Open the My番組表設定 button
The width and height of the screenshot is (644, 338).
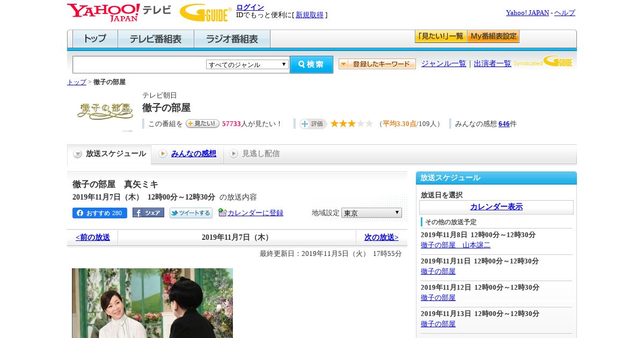click(x=493, y=36)
